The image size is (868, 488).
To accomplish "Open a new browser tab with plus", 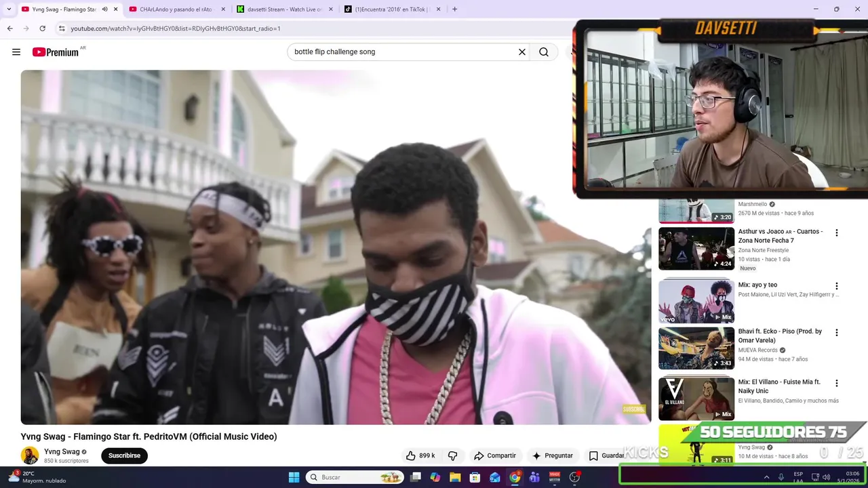I will tap(454, 9).
